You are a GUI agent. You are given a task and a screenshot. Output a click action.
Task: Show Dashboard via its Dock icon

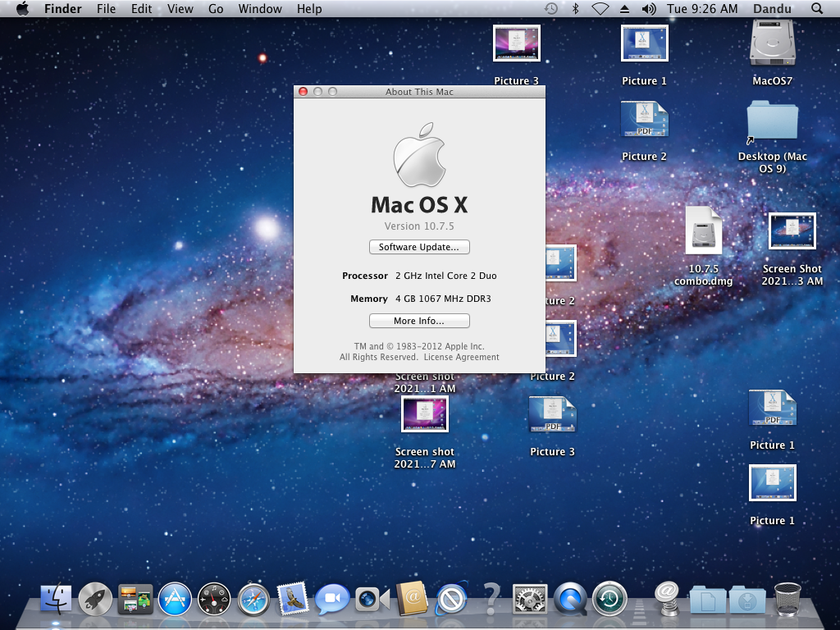tap(214, 598)
